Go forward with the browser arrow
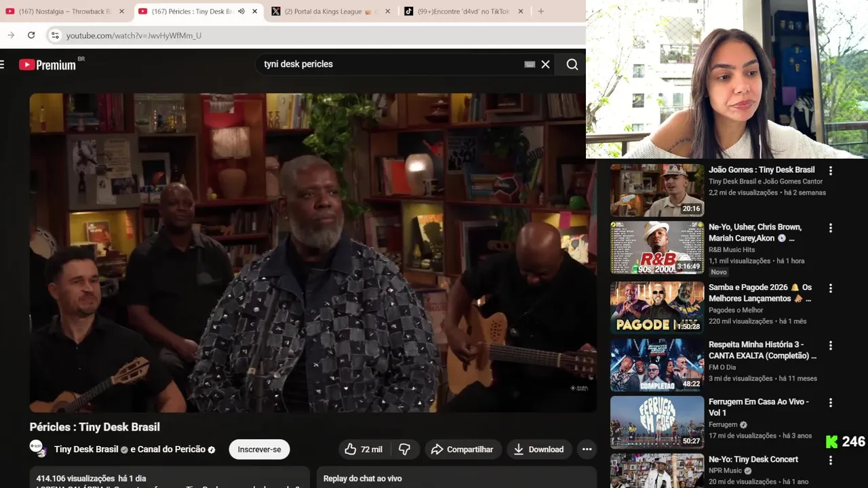 pyautogui.click(x=11, y=35)
